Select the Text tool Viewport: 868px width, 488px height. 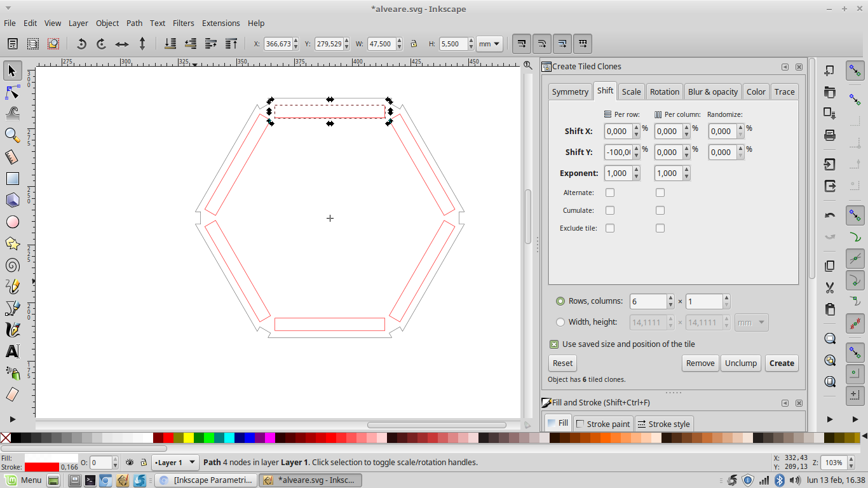coord(12,351)
